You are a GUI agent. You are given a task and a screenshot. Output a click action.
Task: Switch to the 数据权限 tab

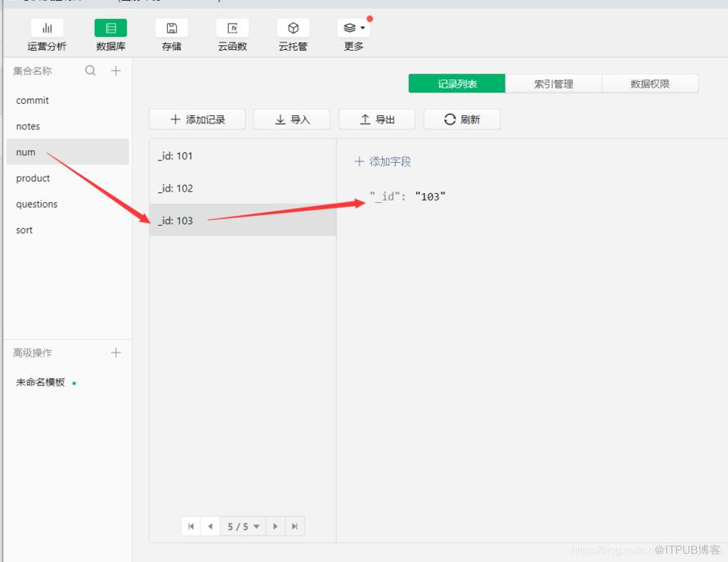pyautogui.click(x=650, y=83)
